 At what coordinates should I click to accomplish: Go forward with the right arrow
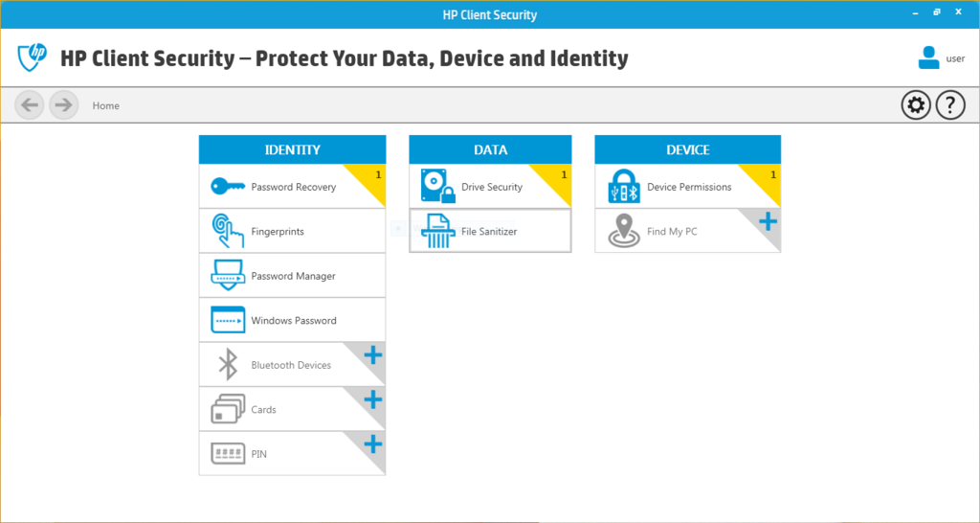64,105
